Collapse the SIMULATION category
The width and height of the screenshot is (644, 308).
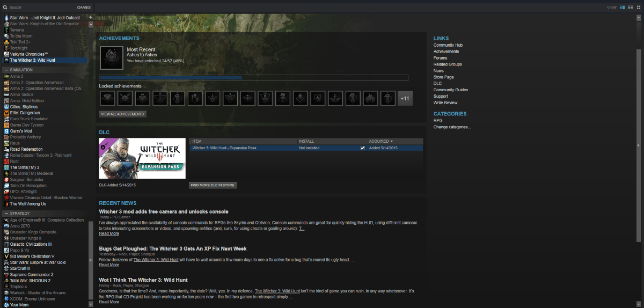click(x=6, y=70)
